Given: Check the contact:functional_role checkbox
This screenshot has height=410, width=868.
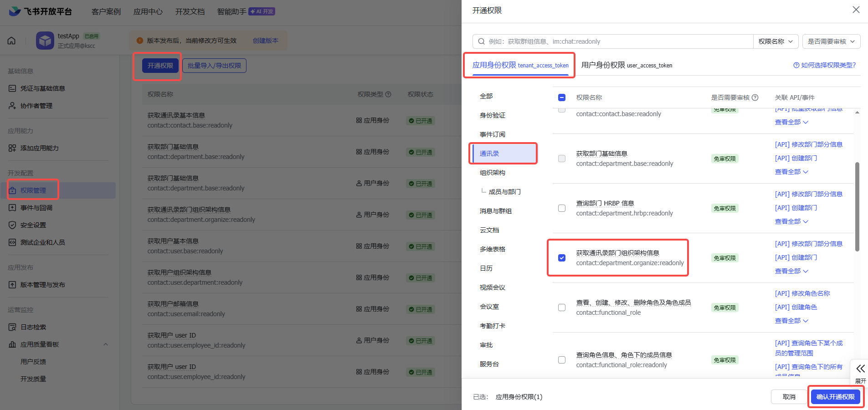Looking at the screenshot, I should (x=562, y=307).
